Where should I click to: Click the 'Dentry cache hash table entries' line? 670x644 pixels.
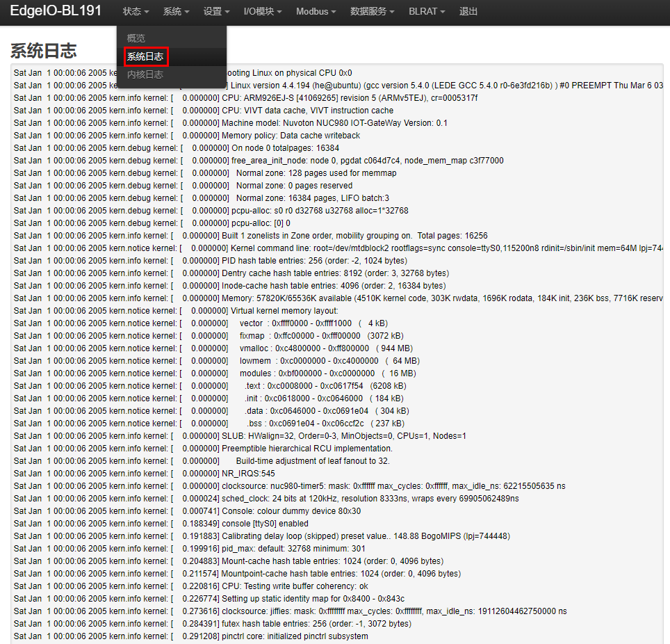[231, 273]
